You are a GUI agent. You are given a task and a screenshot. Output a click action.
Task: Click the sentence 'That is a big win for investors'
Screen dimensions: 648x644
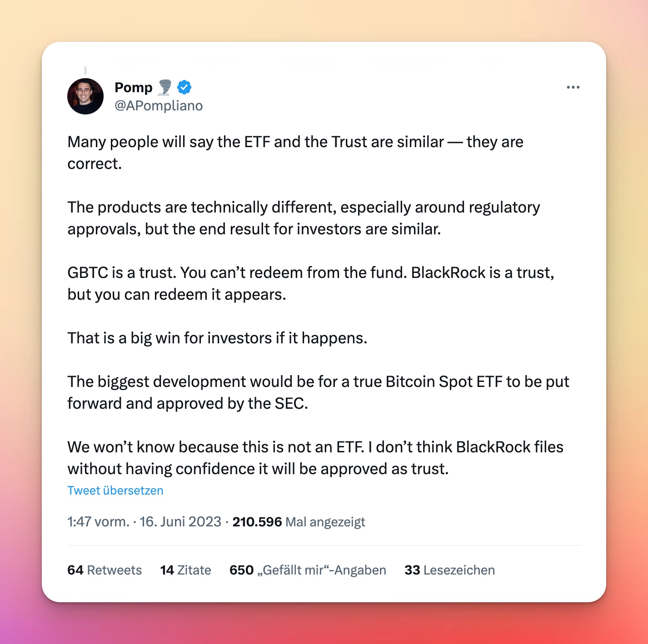[x=217, y=338]
